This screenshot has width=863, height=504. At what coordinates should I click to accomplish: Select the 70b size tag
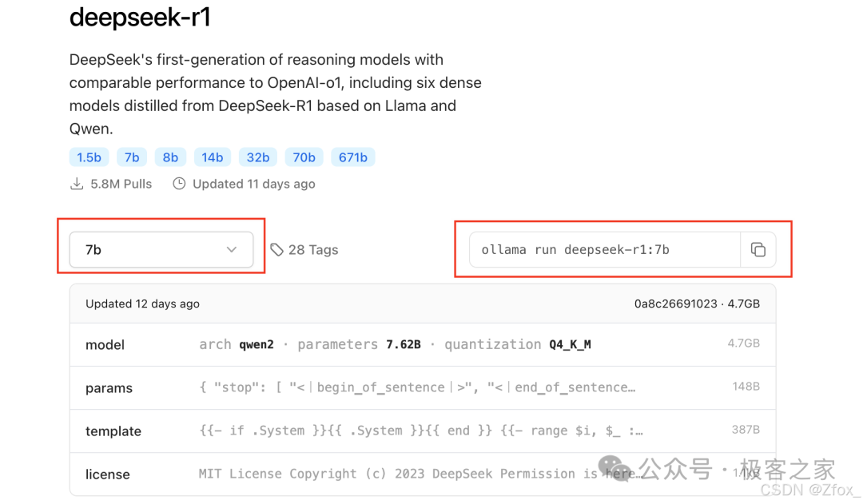pyautogui.click(x=304, y=157)
